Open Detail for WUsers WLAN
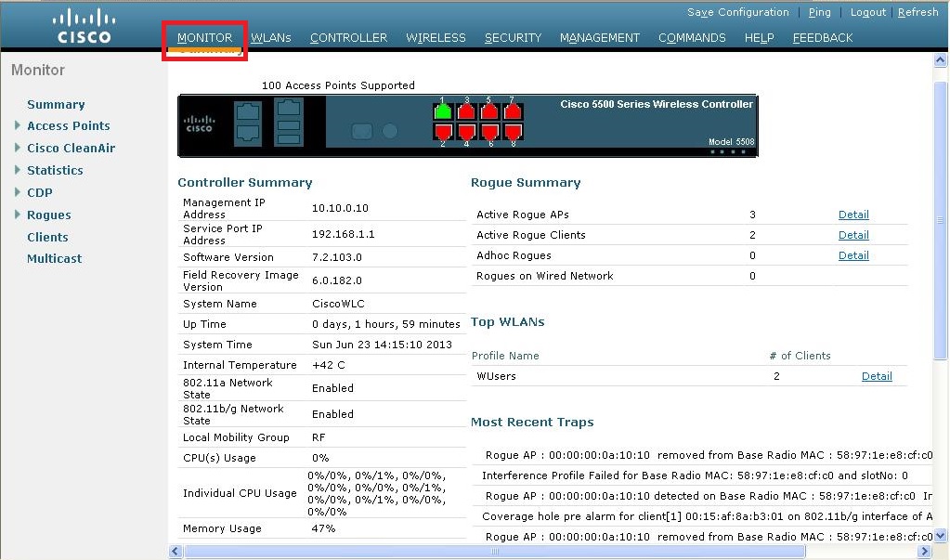This screenshot has width=950, height=560. coord(877,376)
